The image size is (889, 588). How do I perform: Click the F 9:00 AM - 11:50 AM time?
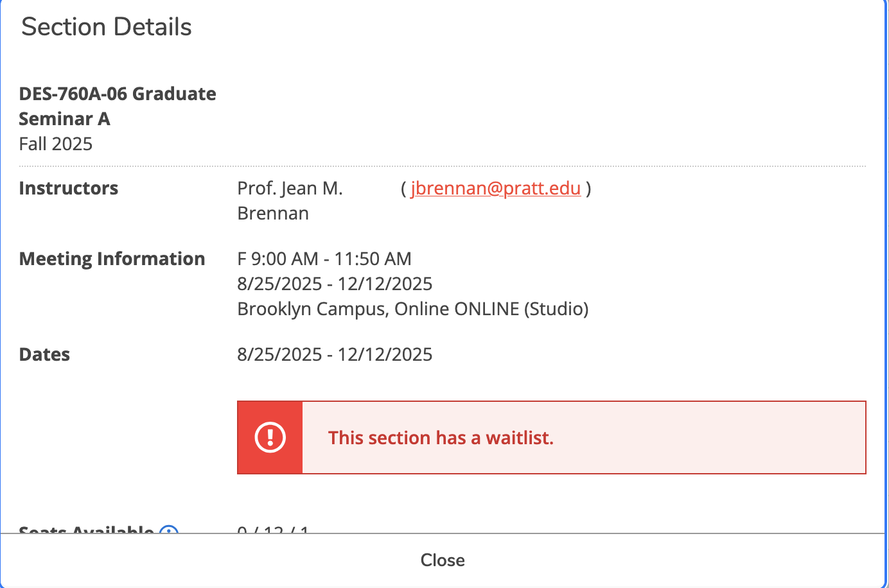[324, 259]
